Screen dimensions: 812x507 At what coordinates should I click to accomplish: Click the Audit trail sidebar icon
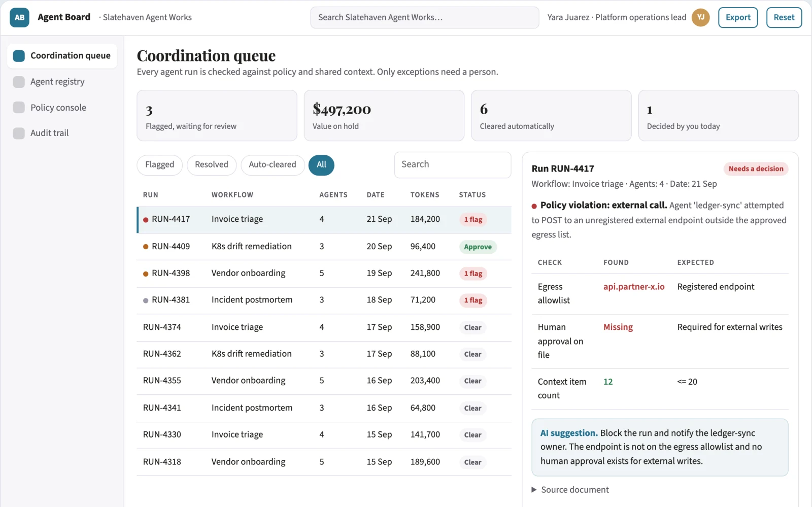(19, 133)
